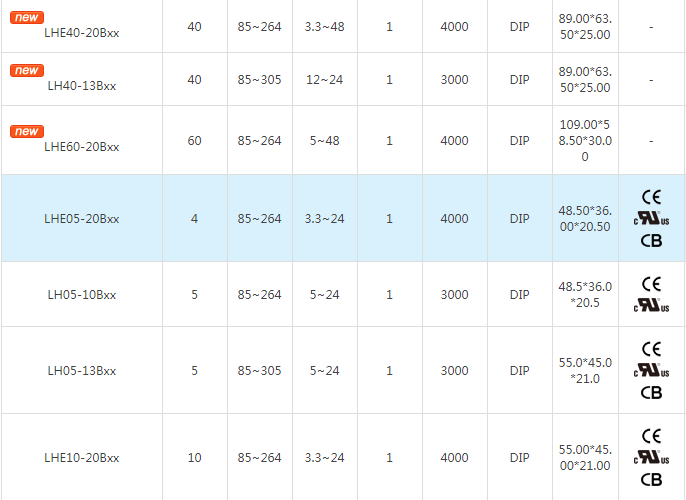Click the 109.00*58.50*30.00 dimension cell
This screenshot has height=500, width=686.
pos(585,141)
